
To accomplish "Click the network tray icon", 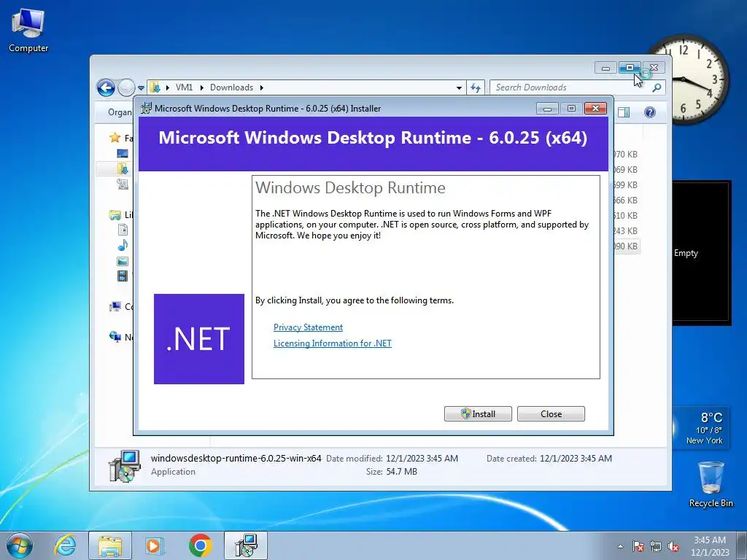I will tap(656, 546).
